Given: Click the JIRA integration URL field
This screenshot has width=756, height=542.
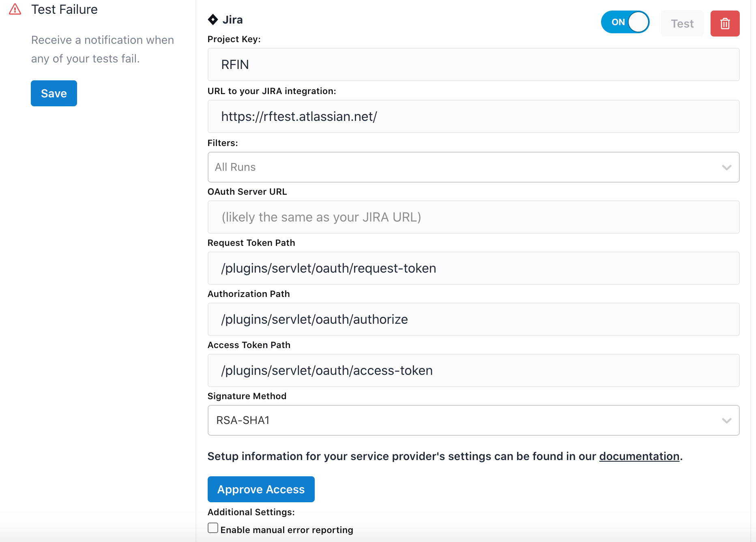Looking at the screenshot, I should coord(473,116).
